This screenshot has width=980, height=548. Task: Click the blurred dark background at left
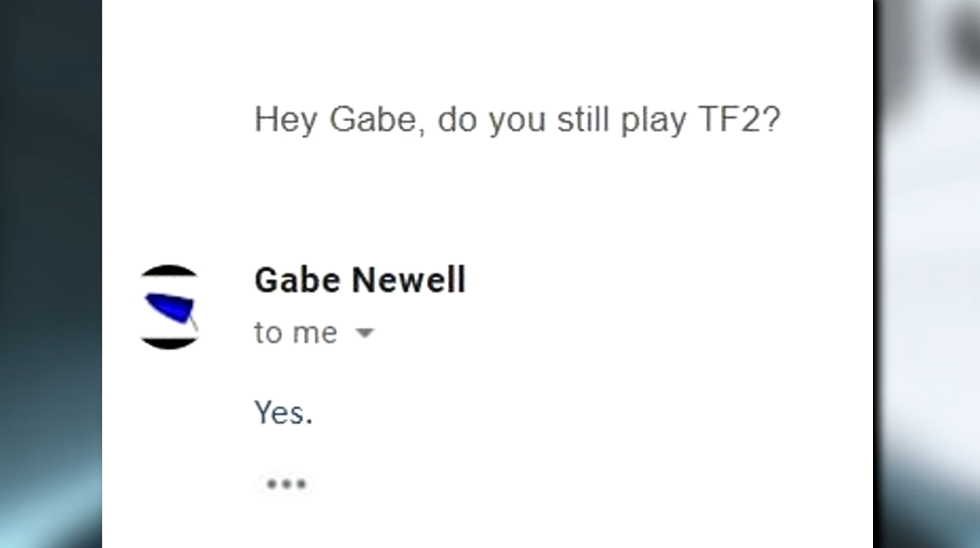point(51,273)
